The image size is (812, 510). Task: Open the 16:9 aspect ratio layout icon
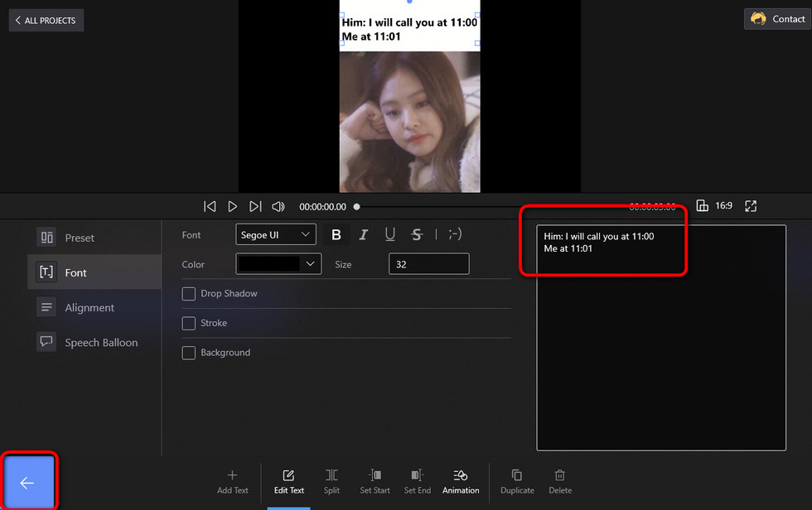click(702, 205)
